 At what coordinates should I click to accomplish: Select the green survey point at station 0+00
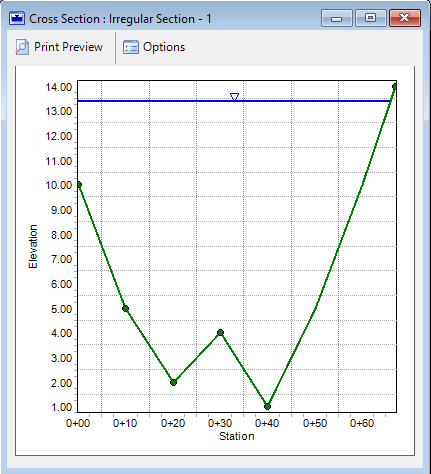tap(79, 185)
